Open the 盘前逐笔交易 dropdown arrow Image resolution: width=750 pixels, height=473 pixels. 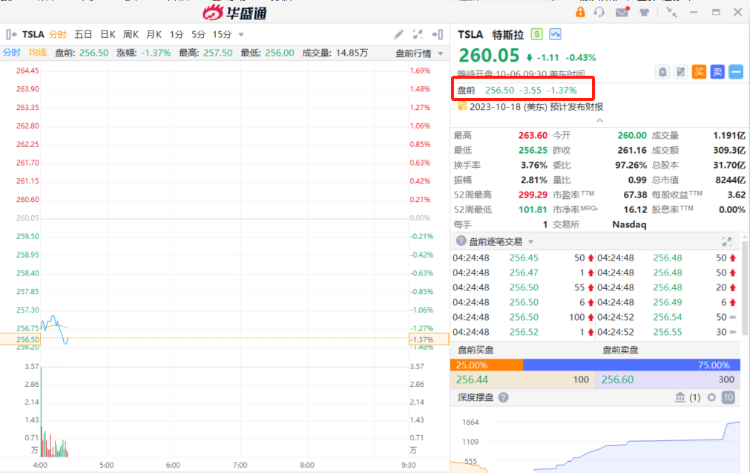530,242
